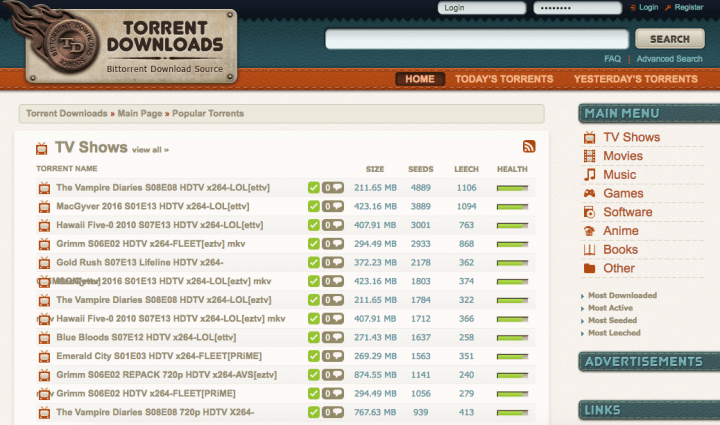Open 'Blue Bloods S07E12 HDTV x264-LOL[ettv]' torrent
Screen dimensions: 720x425
point(146,337)
